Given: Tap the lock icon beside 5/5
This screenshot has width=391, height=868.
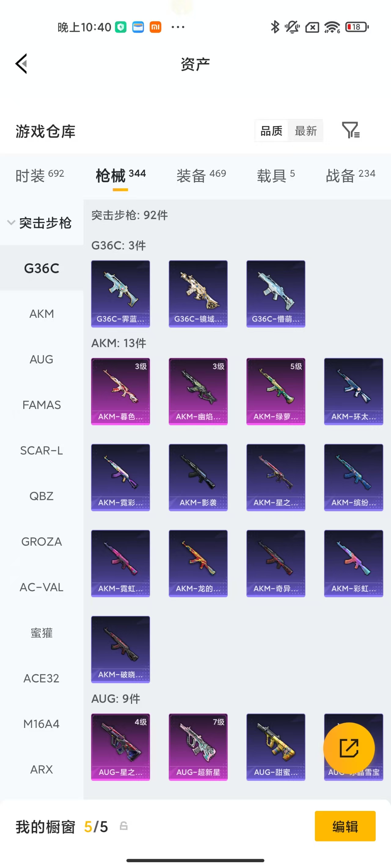Looking at the screenshot, I should point(123,826).
